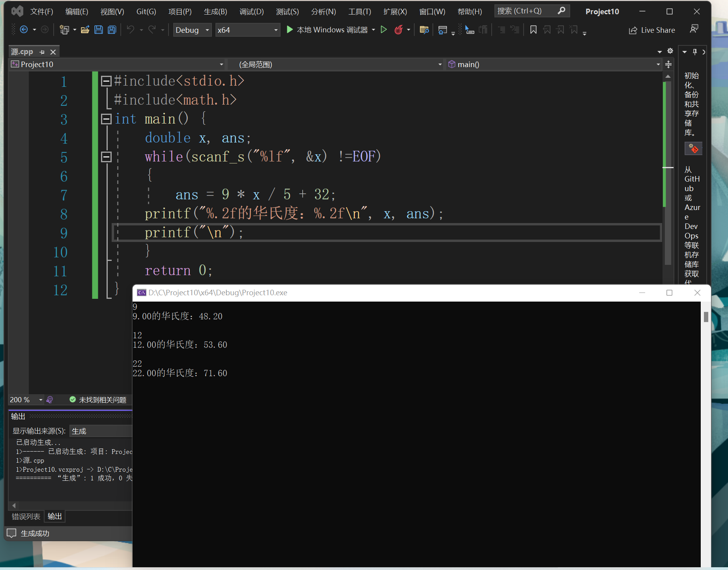Click the Live Share button
This screenshot has height=570, width=728.
[652, 30]
